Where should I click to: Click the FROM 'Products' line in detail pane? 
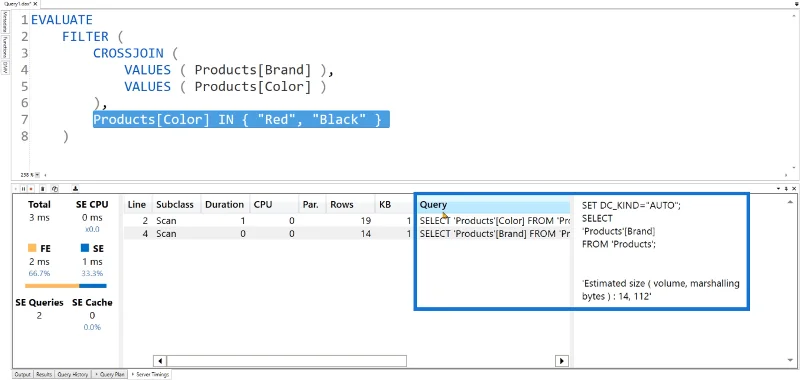pos(618,244)
